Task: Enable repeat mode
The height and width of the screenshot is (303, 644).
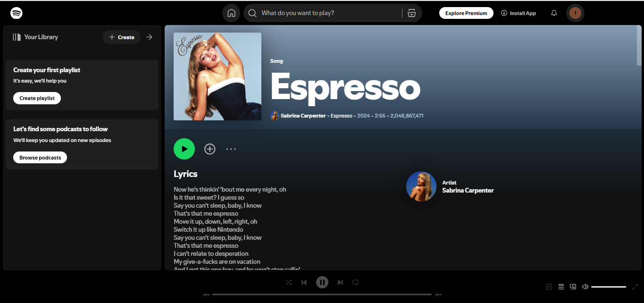Action: pos(355,282)
